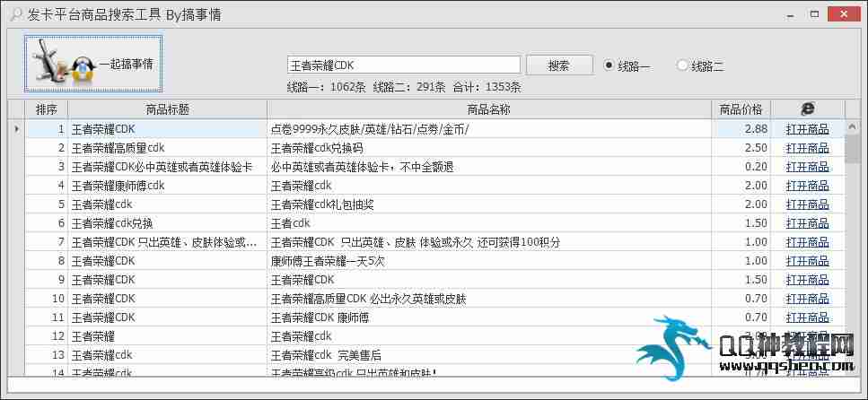The width and height of the screenshot is (868, 400).
Task: Open 打开商品 link for row 10
Action: tap(808, 299)
